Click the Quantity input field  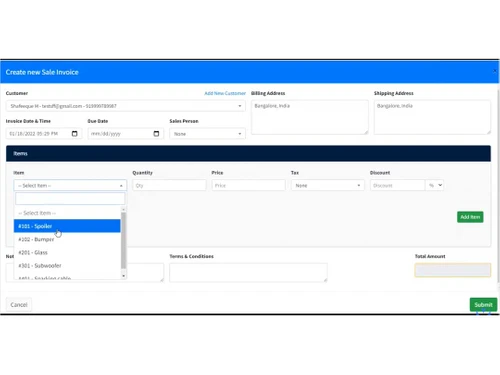click(x=169, y=185)
